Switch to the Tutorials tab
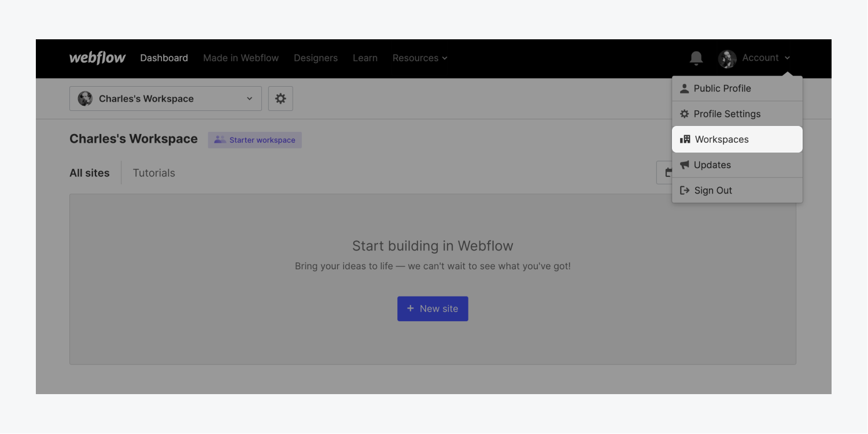This screenshot has height=434, width=868. click(x=154, y=173)
